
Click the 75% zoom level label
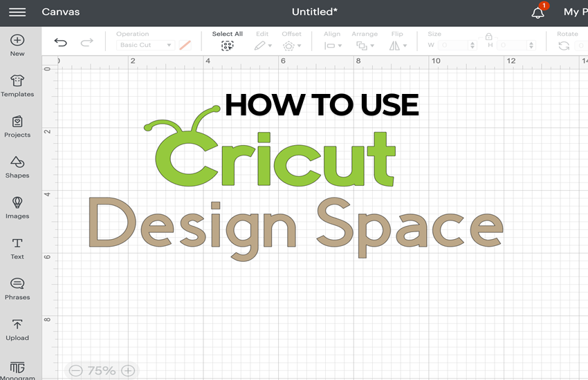click(x=102, y=370)
